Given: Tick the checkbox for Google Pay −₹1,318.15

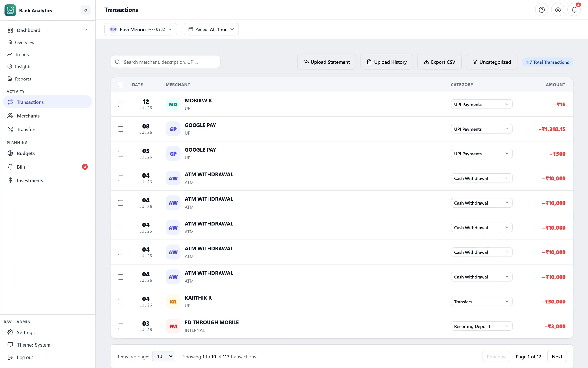Looking at the screenshot, I should 121,129.
